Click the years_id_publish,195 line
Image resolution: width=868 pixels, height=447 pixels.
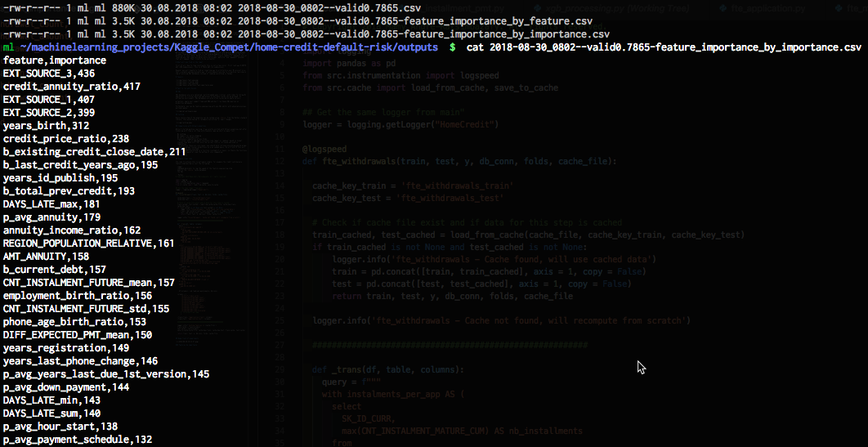click(x=60, y=178)
